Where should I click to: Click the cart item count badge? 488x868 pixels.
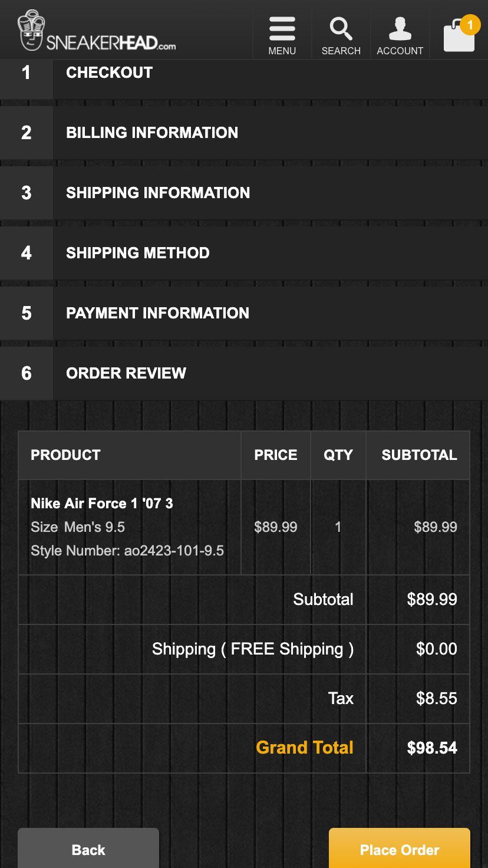(x=470, y=25)
